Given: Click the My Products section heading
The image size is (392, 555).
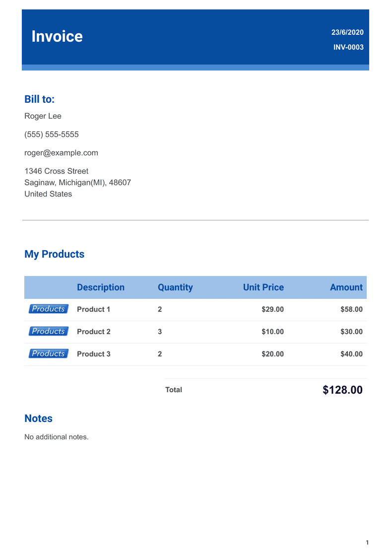Looking at the screenshot, I should [x=54, y=254].
